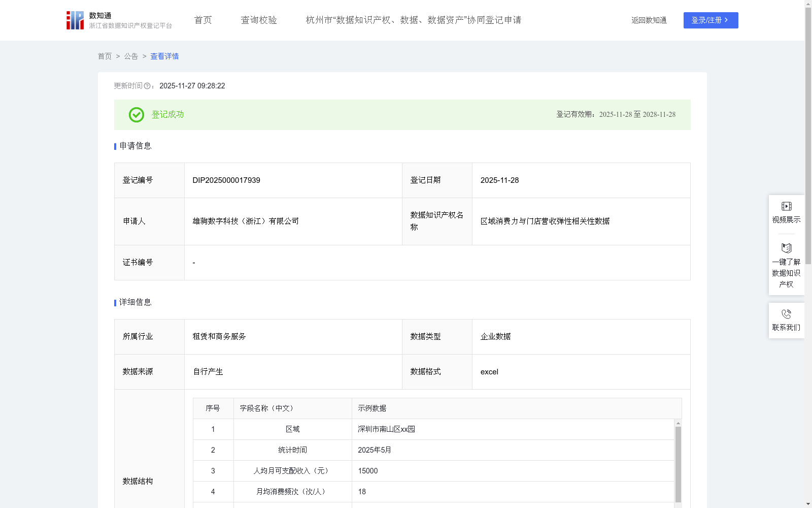Go to the 首页 nav item
The width and height of the screenshot is (812, 508).
tap(203, 20)
